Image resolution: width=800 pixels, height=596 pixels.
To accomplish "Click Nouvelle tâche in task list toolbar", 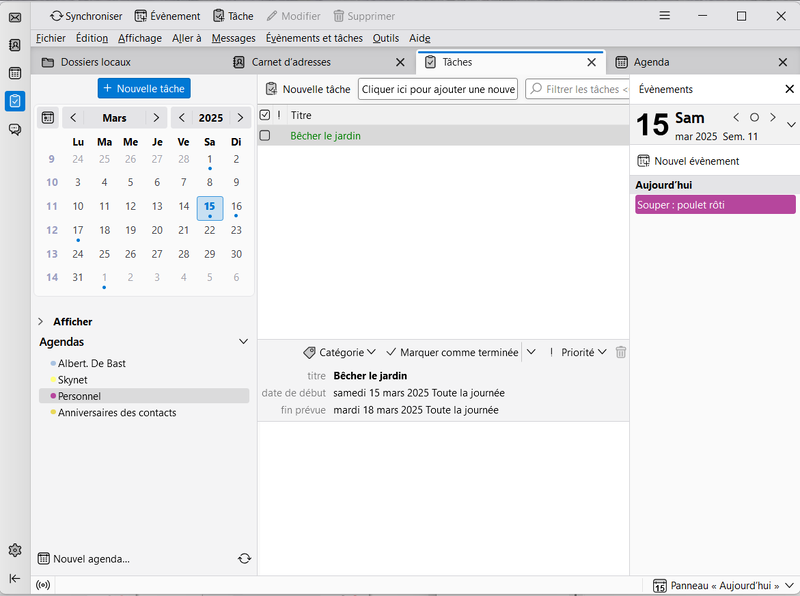I will click(308, 89).
